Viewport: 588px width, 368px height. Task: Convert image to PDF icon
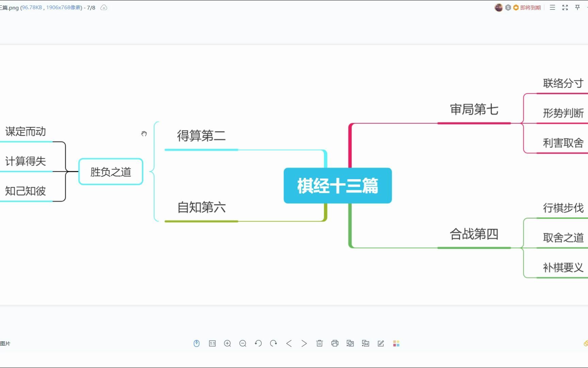[350, 343]
